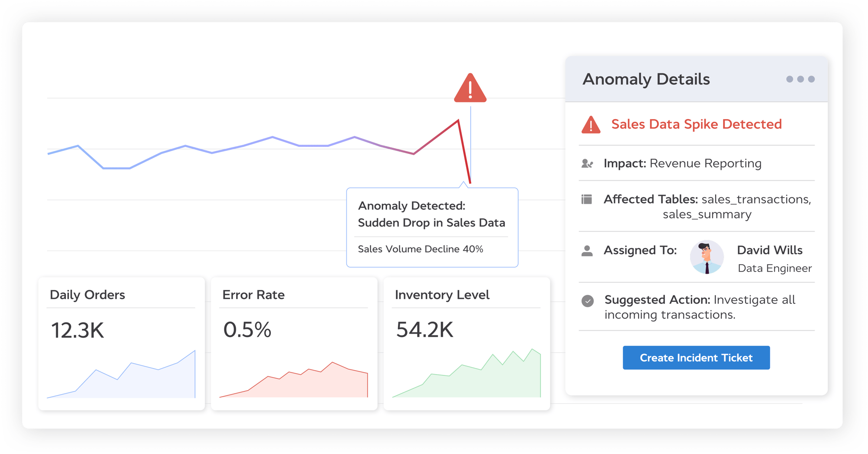The image size is (868, 454).
Task: Click the checkmark icon beside Suggested Action
Action: [x=587, y=301]
